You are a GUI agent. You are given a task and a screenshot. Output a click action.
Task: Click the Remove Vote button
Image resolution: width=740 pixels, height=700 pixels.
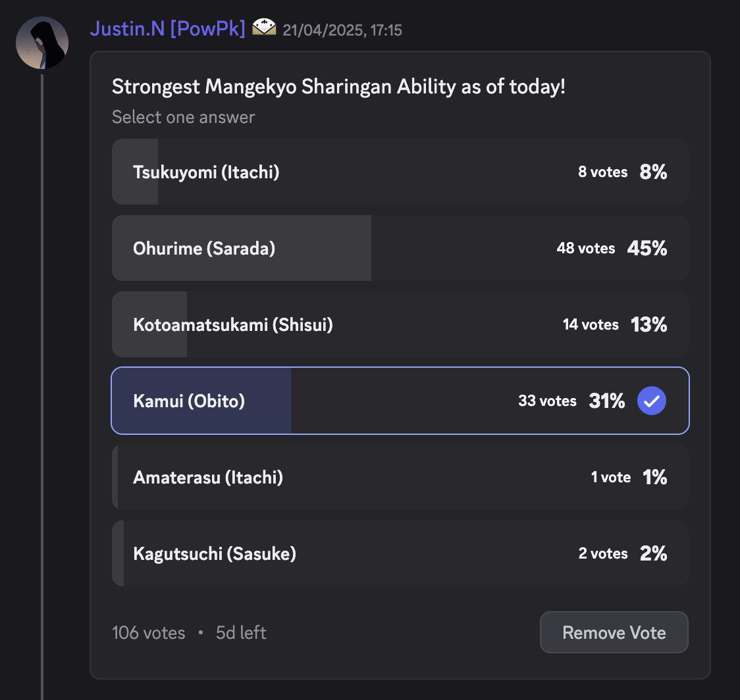click(x=614, y=632)
